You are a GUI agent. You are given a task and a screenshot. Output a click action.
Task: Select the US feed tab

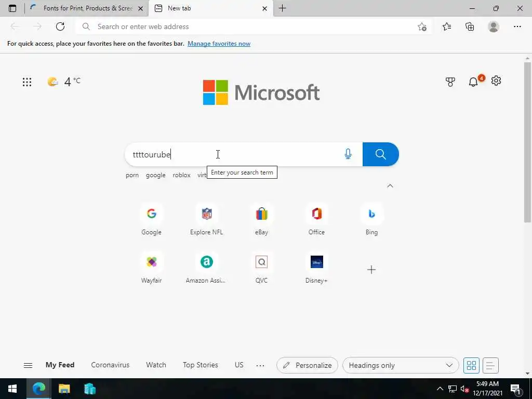pos(239,365)
